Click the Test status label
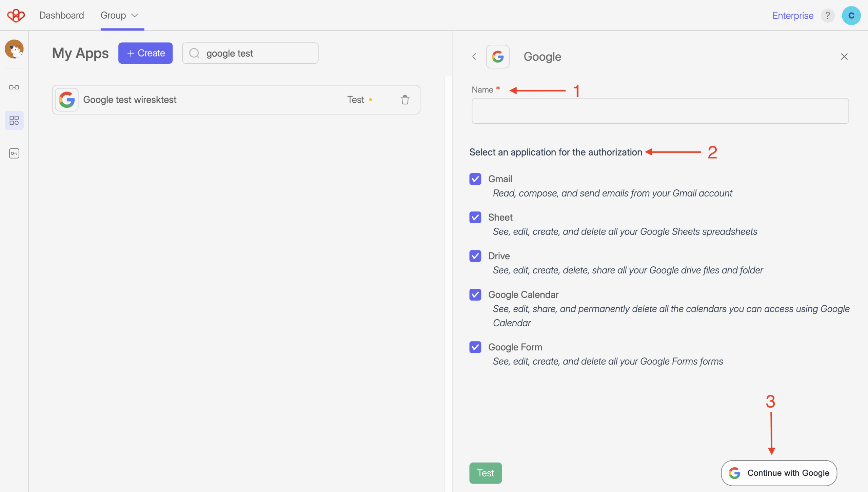 tap(356, 100)
